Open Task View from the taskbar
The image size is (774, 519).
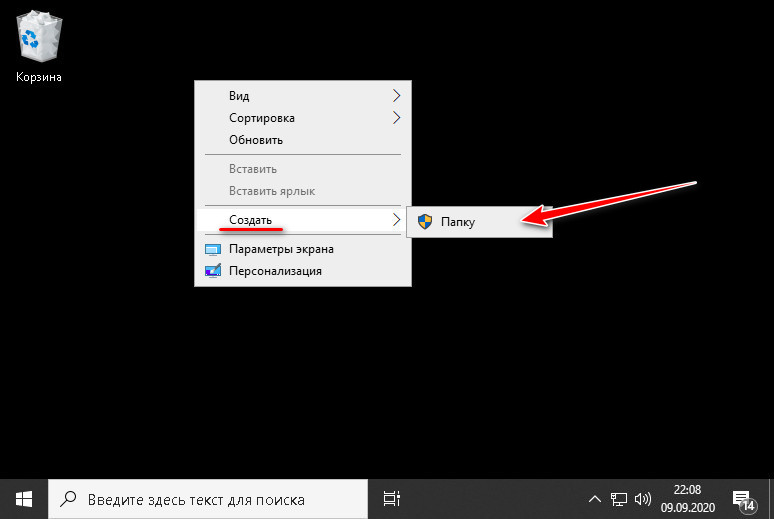click(x=392, y=498)
